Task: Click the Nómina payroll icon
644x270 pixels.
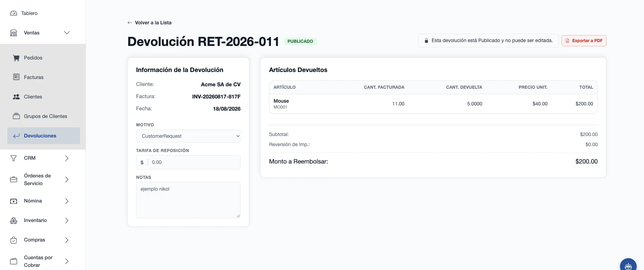Action: point(14,201)
